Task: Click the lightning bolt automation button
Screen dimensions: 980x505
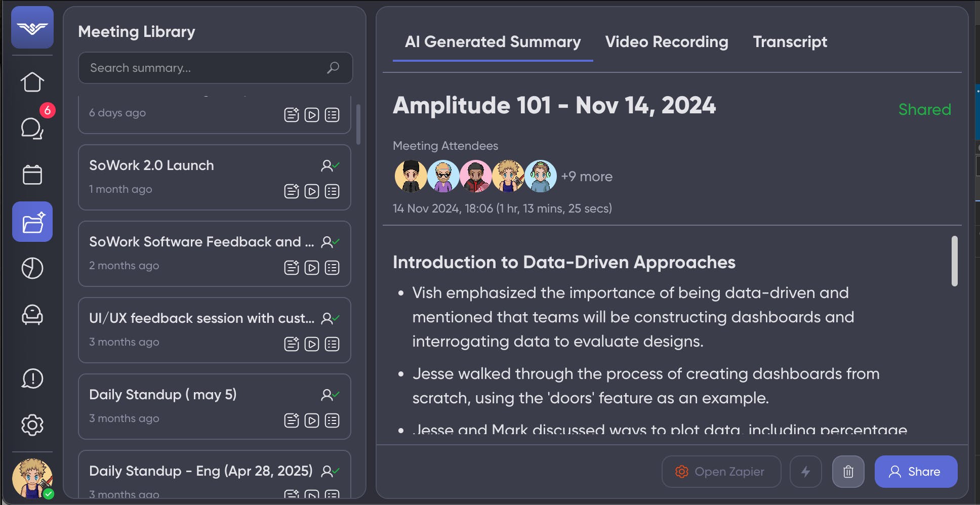Action: 805,472
